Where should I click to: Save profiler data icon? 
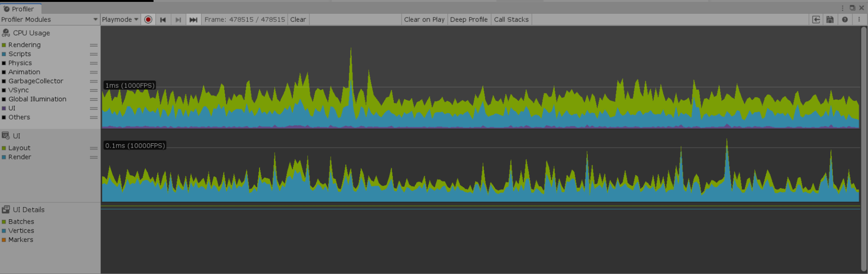tap(830, 19)
